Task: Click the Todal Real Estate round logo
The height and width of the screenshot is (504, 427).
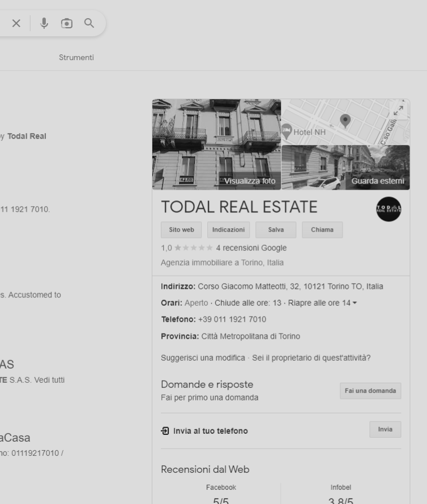Action: click(x=388, y=209)
